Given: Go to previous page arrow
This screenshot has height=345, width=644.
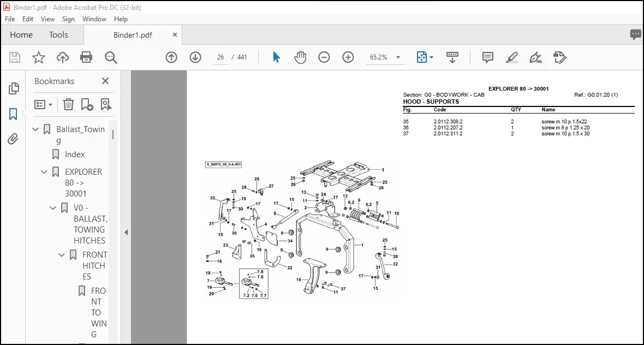Looking at the screenshot, I should point(171,57).
